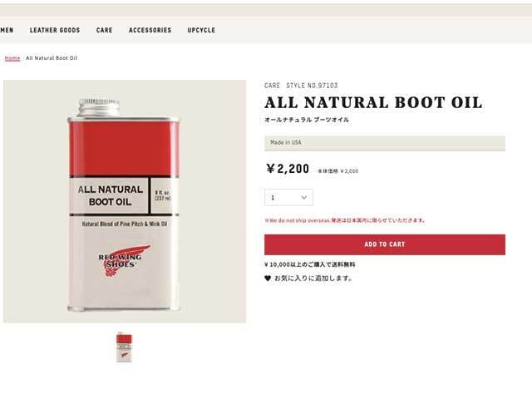The width and height of the screenshot is (532, 399).
Task: Open the UPCYCLE navigation menu
Action: pyautogui.click(x=201, y=30)
